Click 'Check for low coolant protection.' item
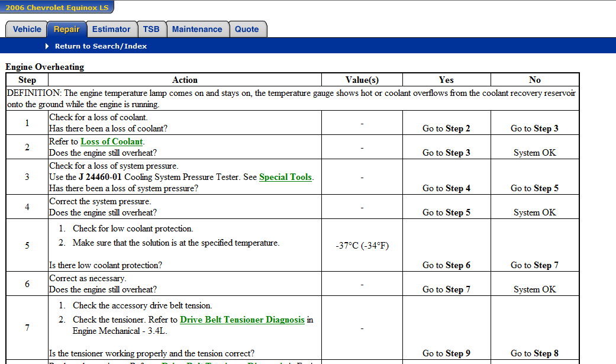616x364 pixels. pos(133,229)
